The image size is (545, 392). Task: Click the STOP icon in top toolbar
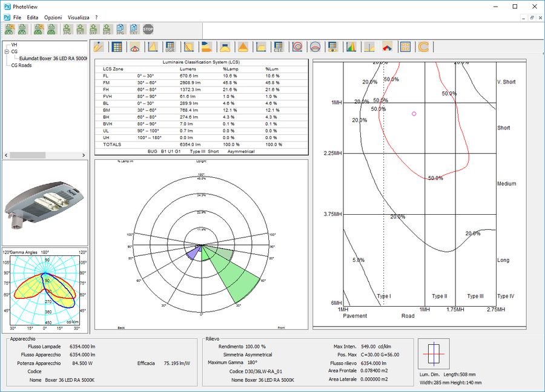pos(148,29)
